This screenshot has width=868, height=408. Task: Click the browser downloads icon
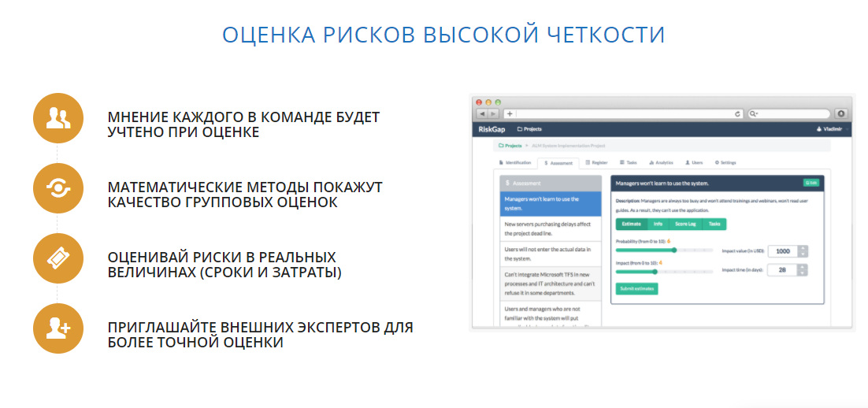coord(840,113)
